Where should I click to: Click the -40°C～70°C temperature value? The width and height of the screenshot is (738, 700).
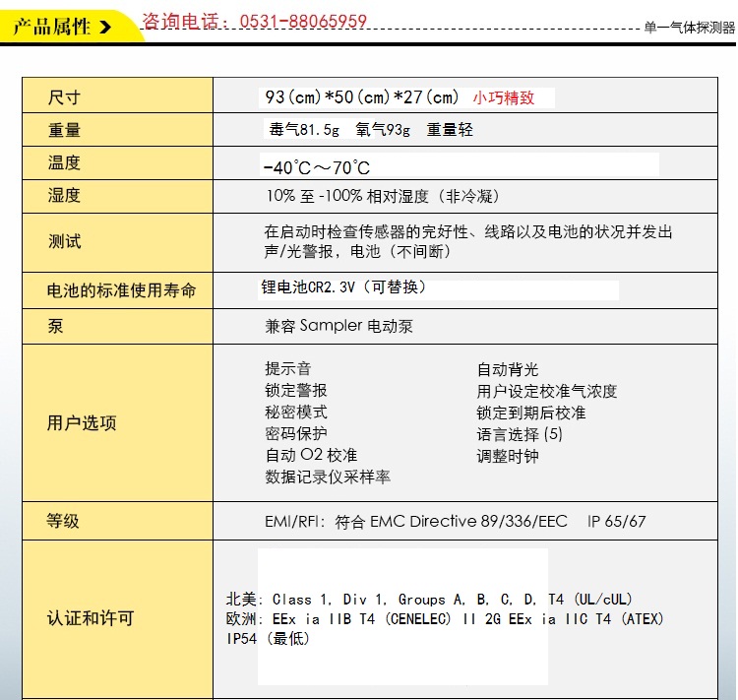316,167
